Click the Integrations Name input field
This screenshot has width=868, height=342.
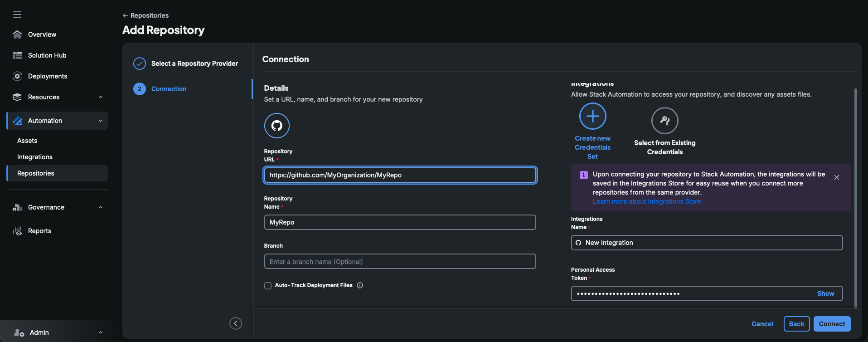[x=707, y=243]
